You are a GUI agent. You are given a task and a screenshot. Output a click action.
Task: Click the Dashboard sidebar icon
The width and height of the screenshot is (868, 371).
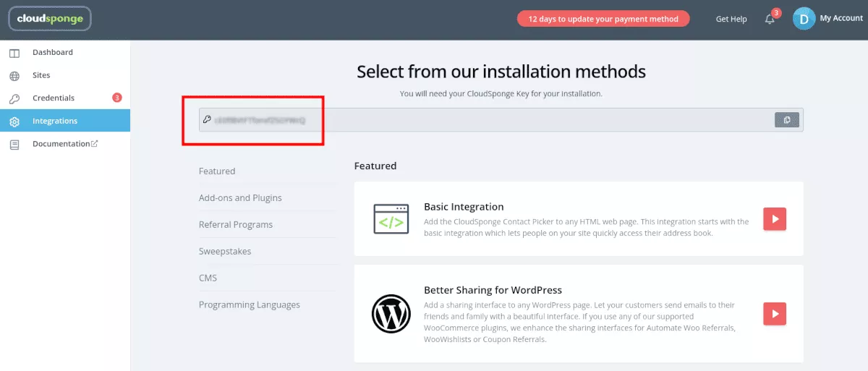pyautogui.click(x=14, y=53)
